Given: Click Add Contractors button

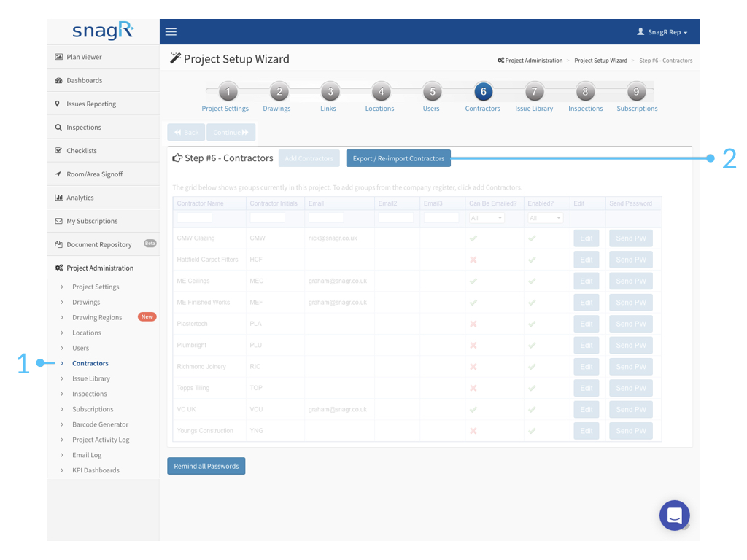Looking at the screenshot, I should [309, 158].
